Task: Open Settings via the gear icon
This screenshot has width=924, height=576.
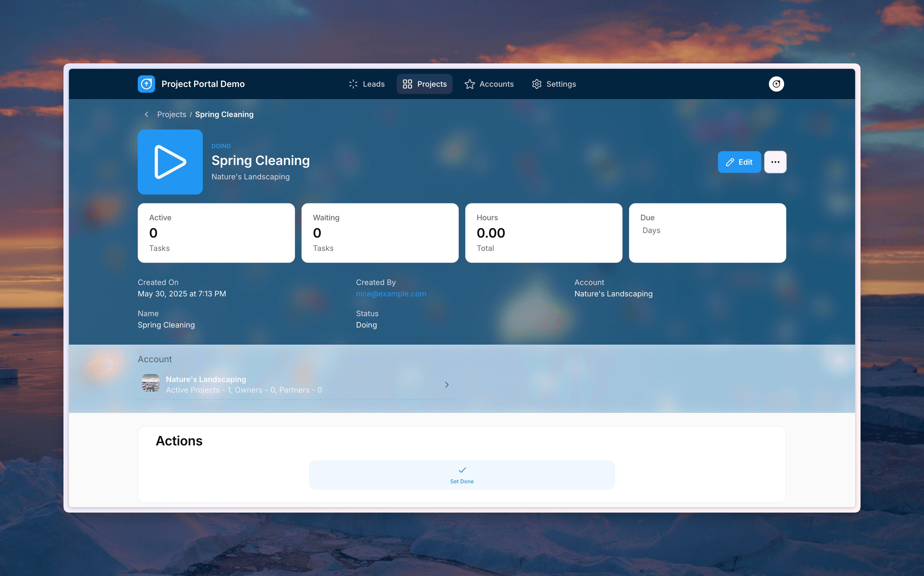Action: tap(537, 84)
